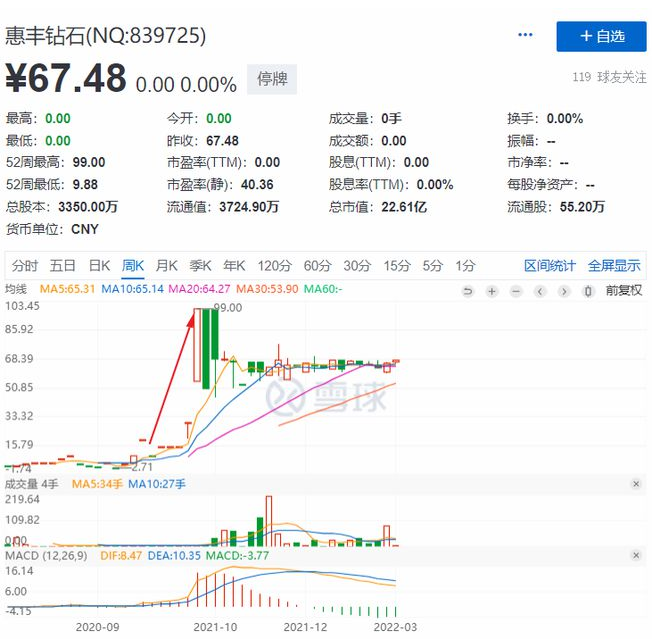Screen dimensions: 655x639
Task: Switch to the 日K chart tab
Action: point(99,266)
